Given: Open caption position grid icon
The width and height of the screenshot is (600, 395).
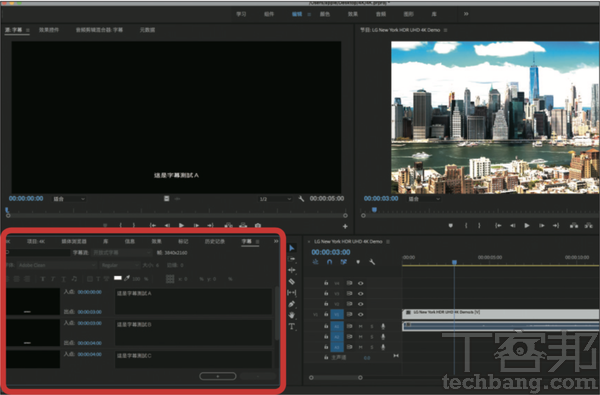Looking at the screenshot, I should [x=170, y=279].
